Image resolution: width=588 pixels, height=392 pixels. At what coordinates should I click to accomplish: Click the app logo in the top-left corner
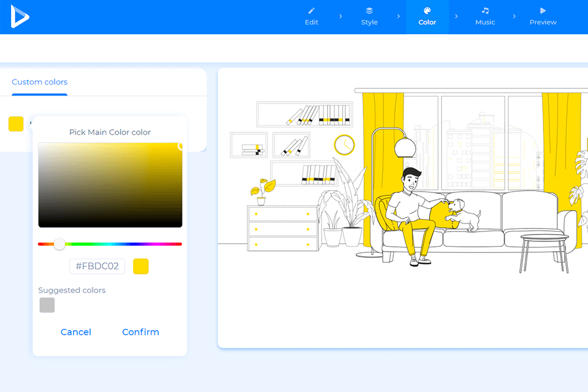coord(18,17)
